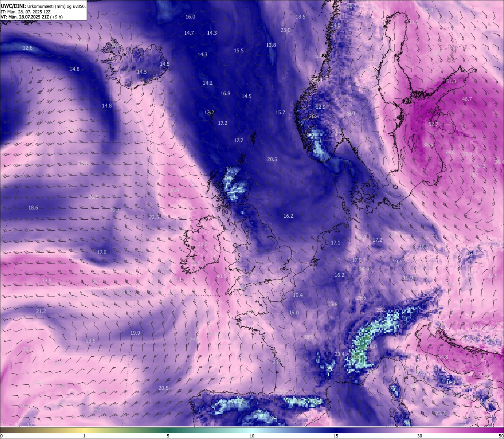Click the 1 tick on the color scale
The image size is (504, 439).
[x=84, y=435]
